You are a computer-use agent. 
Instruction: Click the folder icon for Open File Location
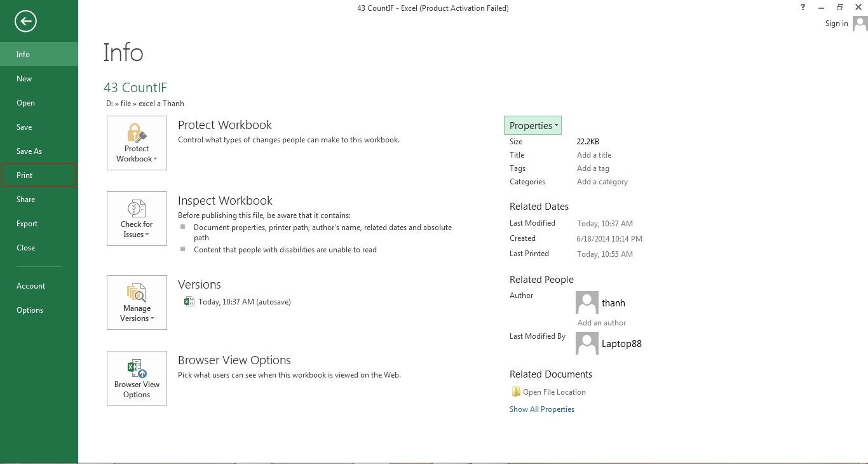(x=515, y=392)
